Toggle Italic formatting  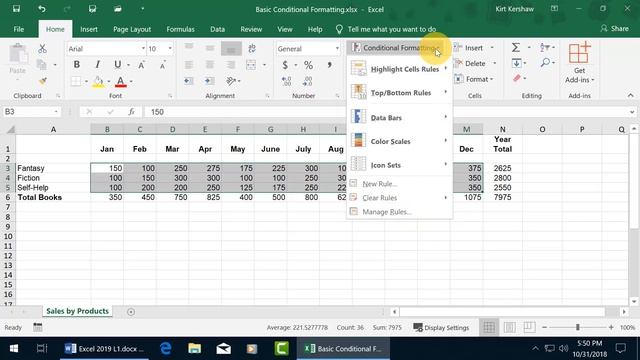97,64
